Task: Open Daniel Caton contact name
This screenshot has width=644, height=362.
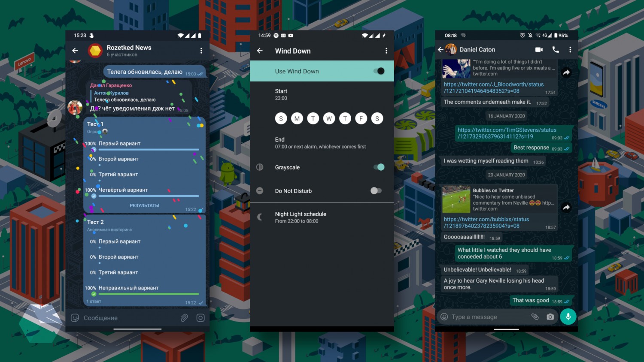Action: [477, 50]
